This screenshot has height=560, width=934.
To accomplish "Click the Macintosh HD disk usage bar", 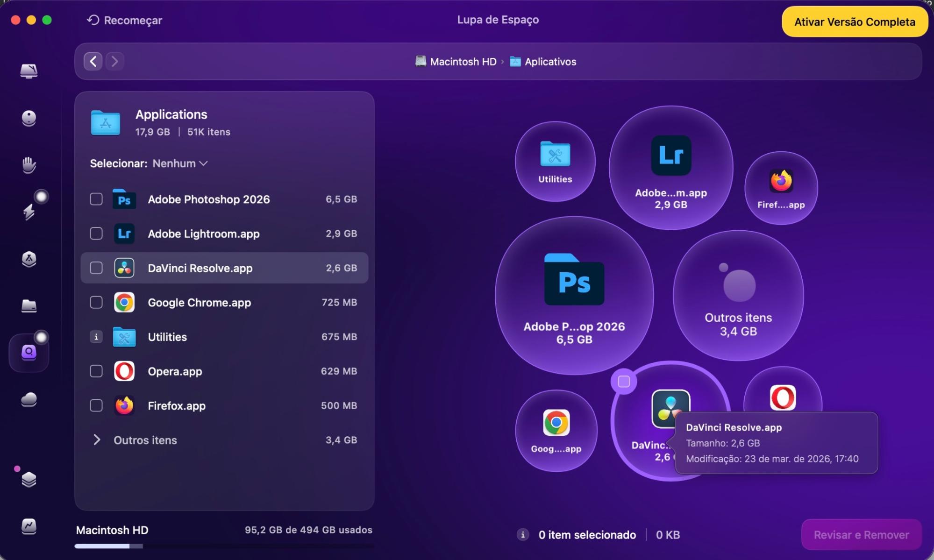I will coord(224,546).
